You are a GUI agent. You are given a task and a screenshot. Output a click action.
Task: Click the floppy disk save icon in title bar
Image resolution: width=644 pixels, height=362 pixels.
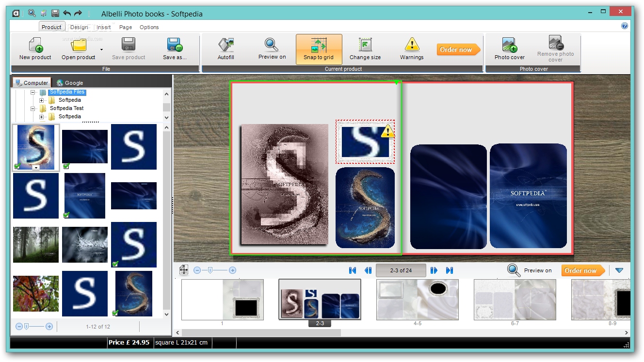(x=55, y=14)
